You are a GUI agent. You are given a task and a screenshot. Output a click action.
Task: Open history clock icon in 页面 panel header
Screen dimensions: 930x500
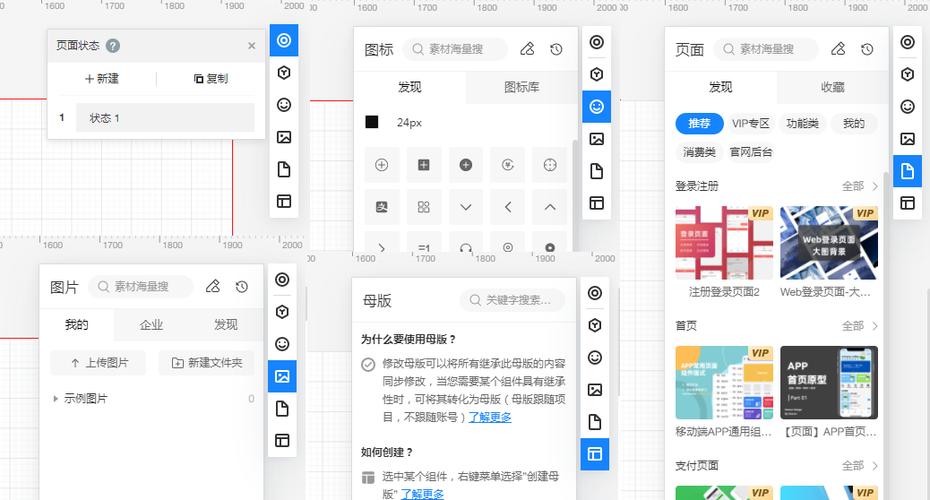point(867,49)
